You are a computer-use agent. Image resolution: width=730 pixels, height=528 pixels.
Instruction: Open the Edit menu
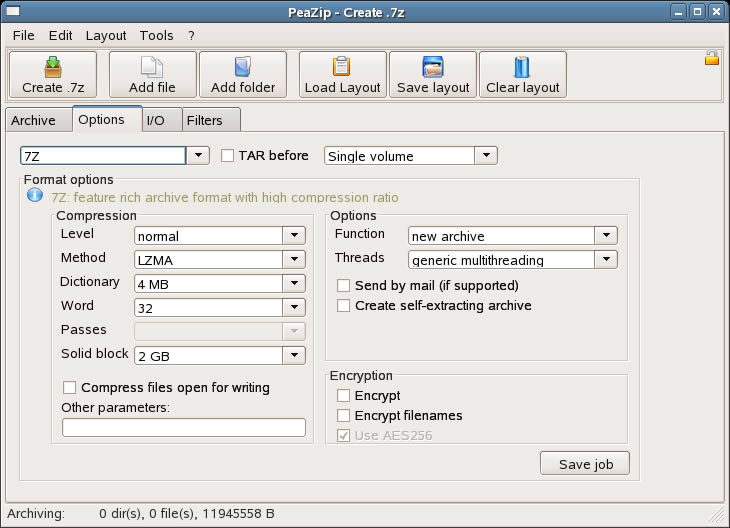click(x=61, y=35)
